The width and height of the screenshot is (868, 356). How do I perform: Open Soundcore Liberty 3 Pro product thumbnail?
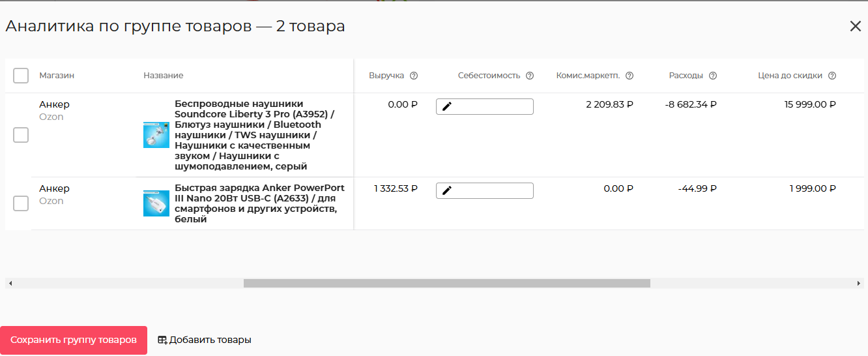click(156, 135)
